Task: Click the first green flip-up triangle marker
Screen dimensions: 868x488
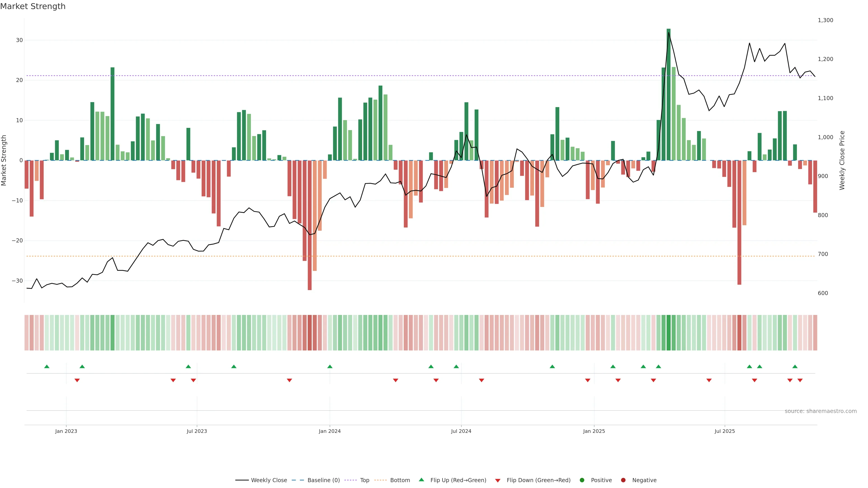Action: [47, 366]
